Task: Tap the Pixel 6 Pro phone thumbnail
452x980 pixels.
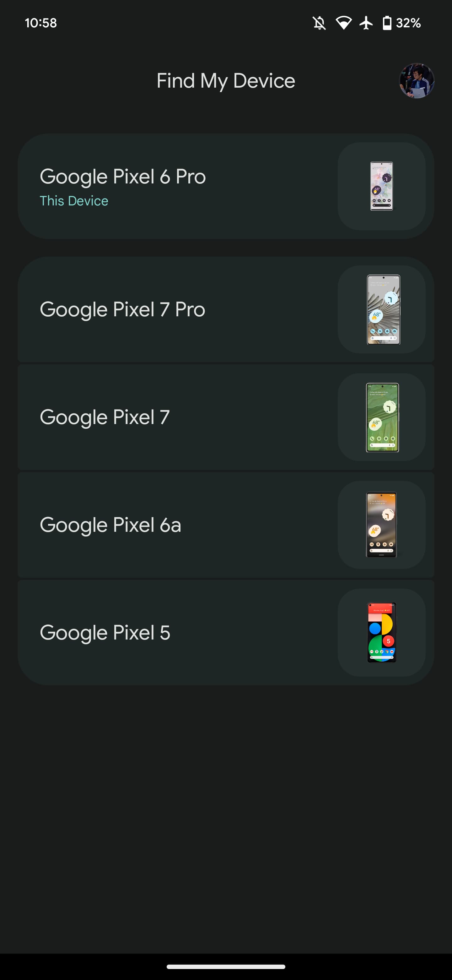Action: (x=382, y=186)
